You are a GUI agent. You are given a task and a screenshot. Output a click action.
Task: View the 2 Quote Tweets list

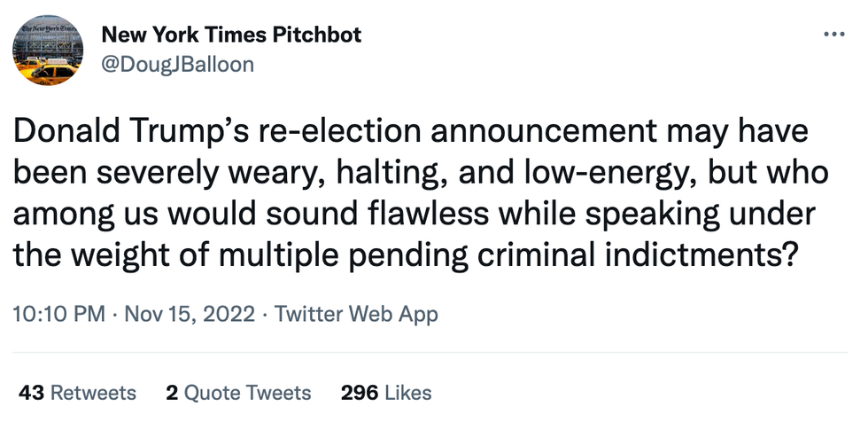click(238, 392)
